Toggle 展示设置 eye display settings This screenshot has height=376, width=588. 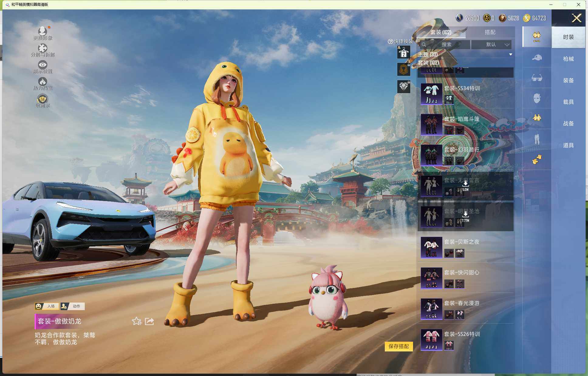pos(43,65)
